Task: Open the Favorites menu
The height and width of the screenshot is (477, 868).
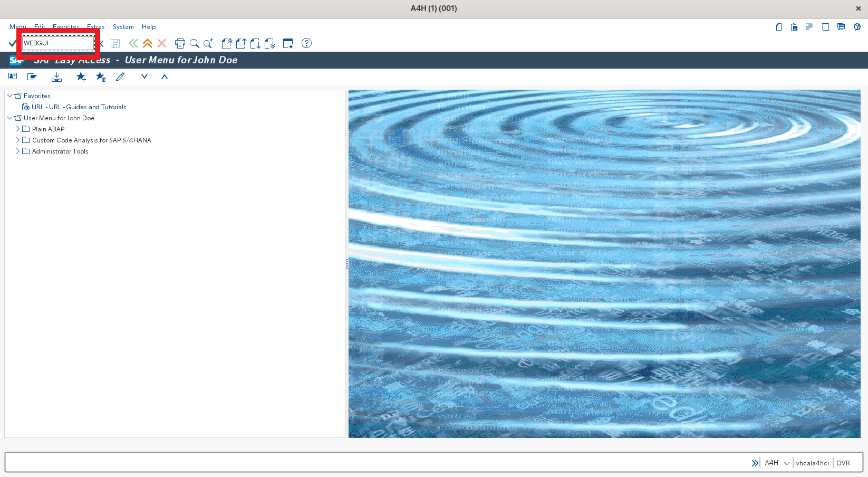Action: click(66, 26)
